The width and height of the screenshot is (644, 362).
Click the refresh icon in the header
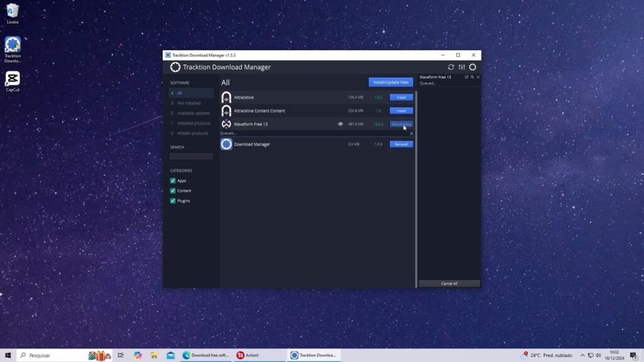coord(451,67)
